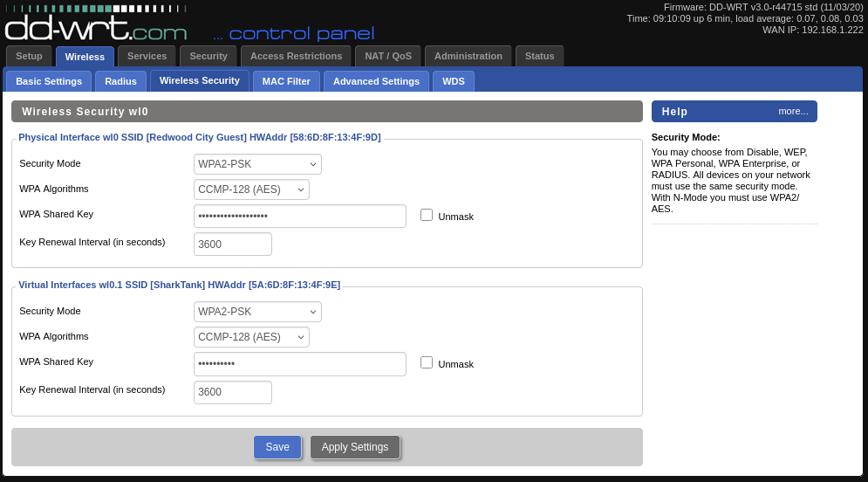868x482 pixels.
Task: Go to the Administration tab
Action: pos(468,56)
